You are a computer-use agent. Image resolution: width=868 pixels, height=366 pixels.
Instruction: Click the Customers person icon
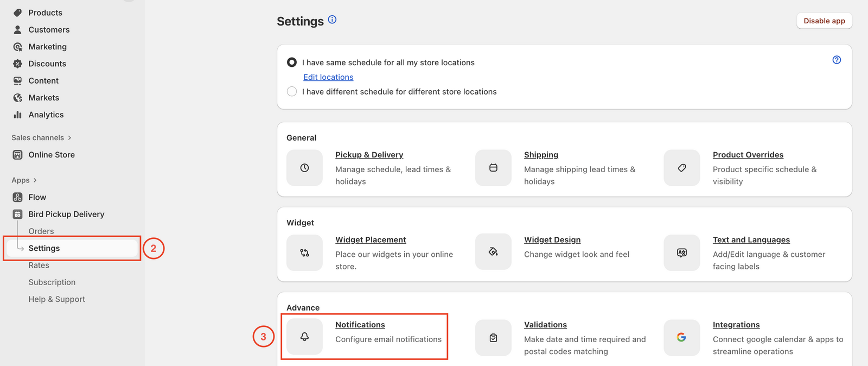click(x=18, y=29)
